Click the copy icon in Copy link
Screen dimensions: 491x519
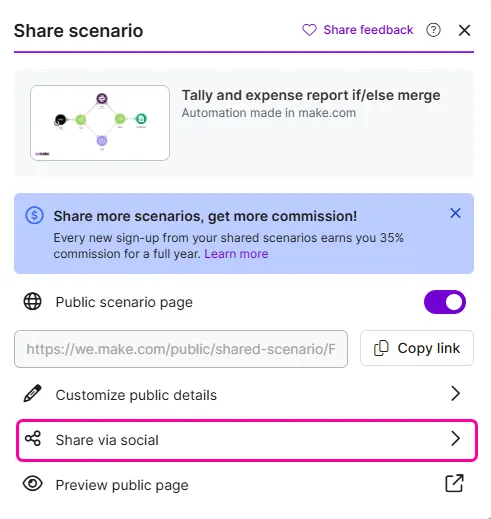[x=381, y=348]
